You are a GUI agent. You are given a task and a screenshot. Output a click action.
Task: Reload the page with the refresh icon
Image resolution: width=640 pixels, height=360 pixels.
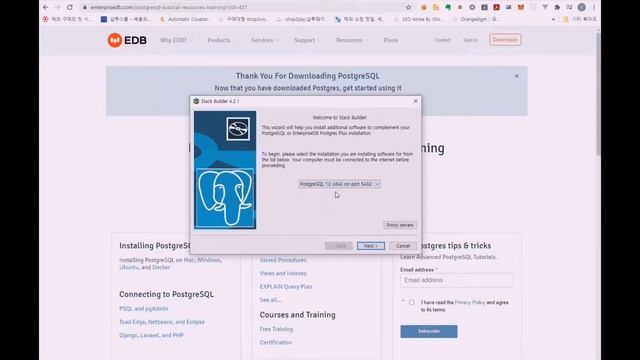[x=70, y=7]
